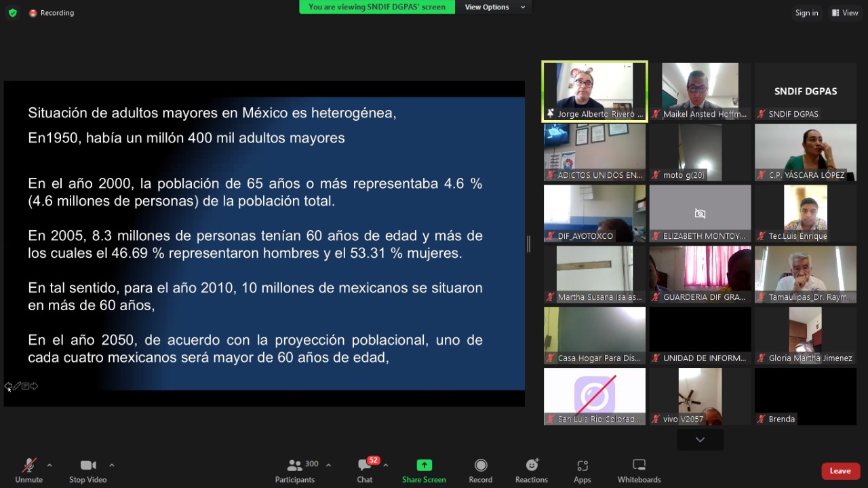Click participant count 300
868x488 pixels.
(x=312, y=464)
